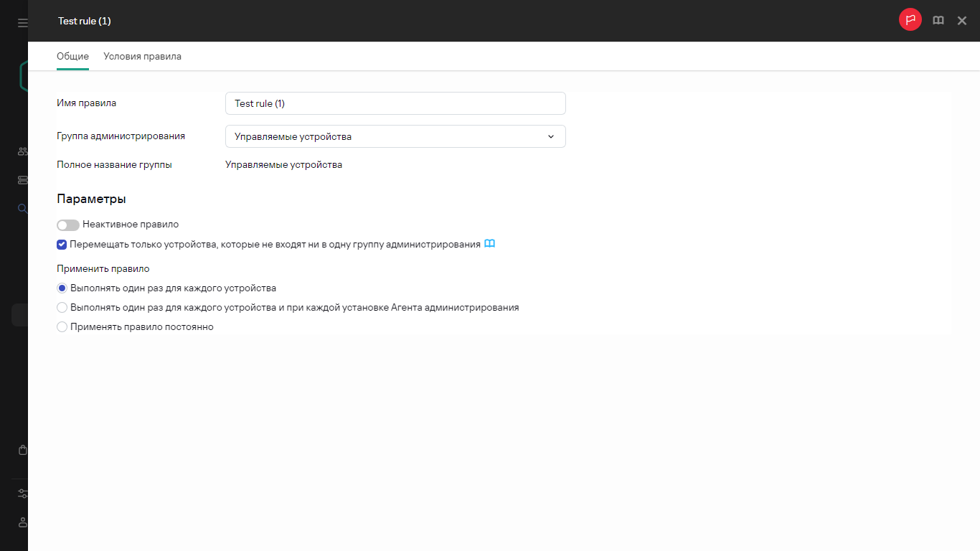Close the Test rule (1) panel

962,21
